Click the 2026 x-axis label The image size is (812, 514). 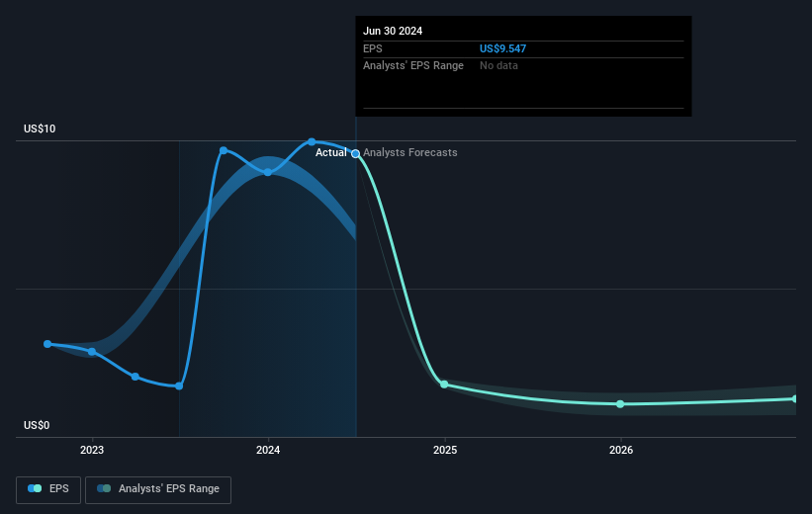click(621, 451)
